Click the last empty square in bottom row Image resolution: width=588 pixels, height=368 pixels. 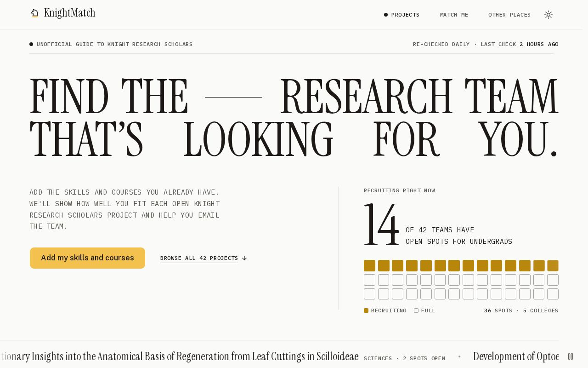553,294
